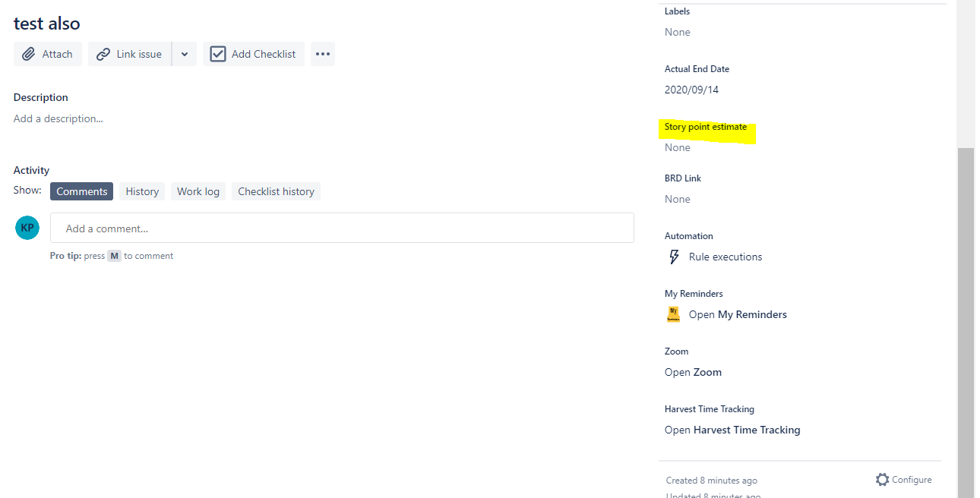Open the Link issue dropdown arrow
The width and height of the screenshot is (980, 498).
pos(185,54)
